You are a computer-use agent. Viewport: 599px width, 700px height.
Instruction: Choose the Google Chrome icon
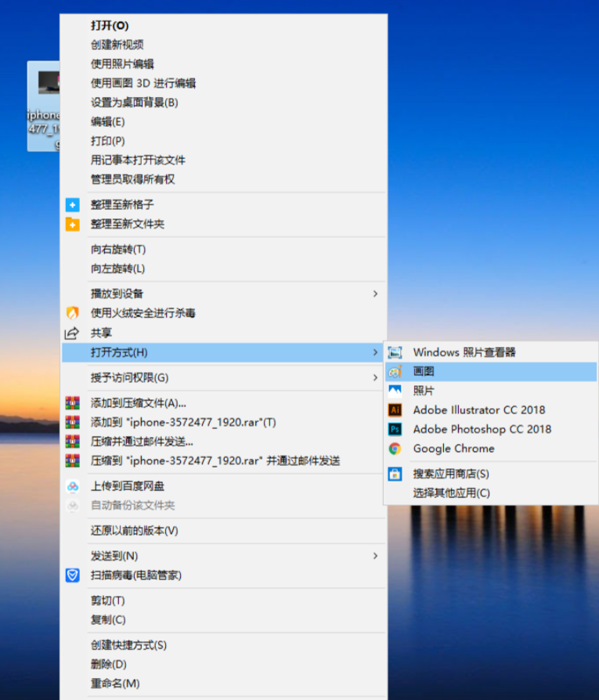[395, 449]
